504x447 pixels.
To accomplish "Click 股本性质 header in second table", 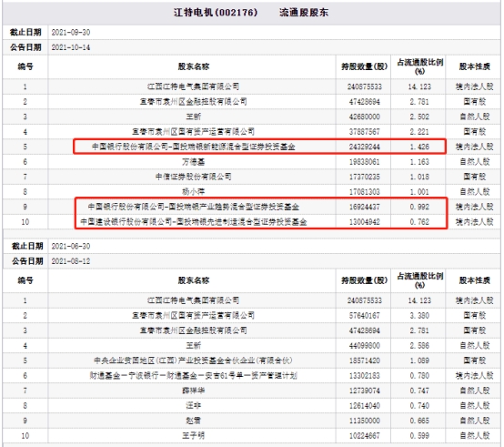I will point(474,280).
